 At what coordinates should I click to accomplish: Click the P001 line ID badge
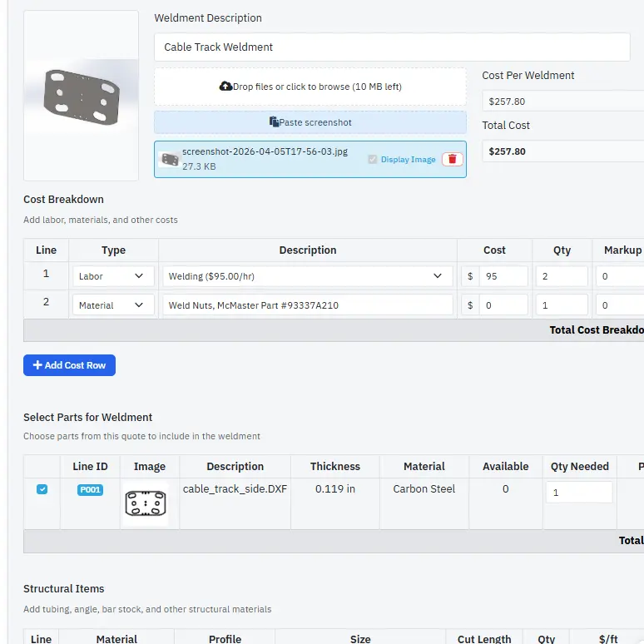click(x=90, y=490)
